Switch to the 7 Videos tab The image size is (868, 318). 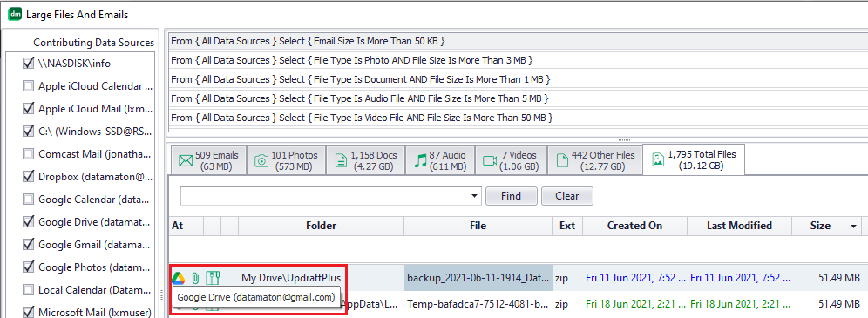(511, 161)
